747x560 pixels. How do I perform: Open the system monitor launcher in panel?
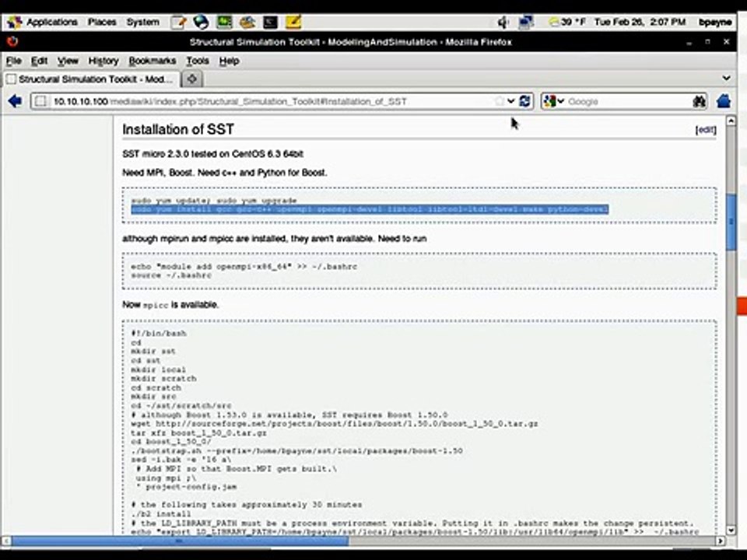tap(224, 22)
